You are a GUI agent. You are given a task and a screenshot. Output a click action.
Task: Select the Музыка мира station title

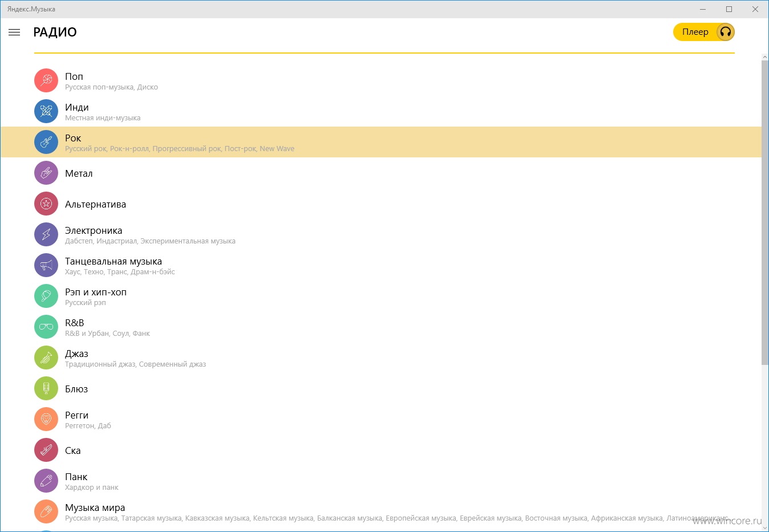tap(95, 507)
